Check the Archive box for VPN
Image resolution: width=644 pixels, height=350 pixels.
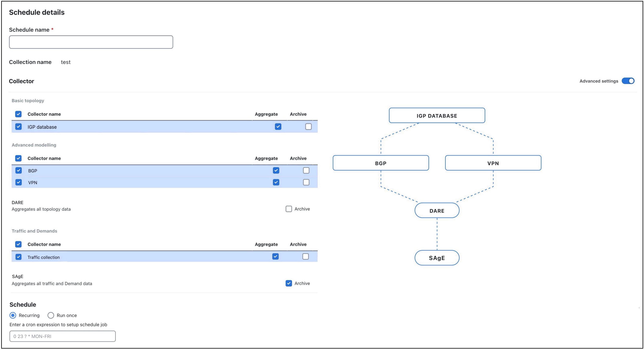(306, 182)
